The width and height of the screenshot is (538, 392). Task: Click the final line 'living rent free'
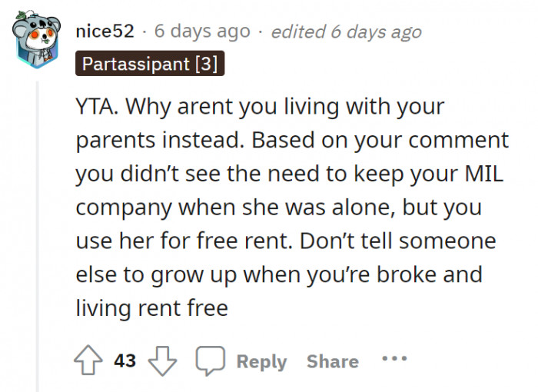pyautogui.click(x=151, y=308)
